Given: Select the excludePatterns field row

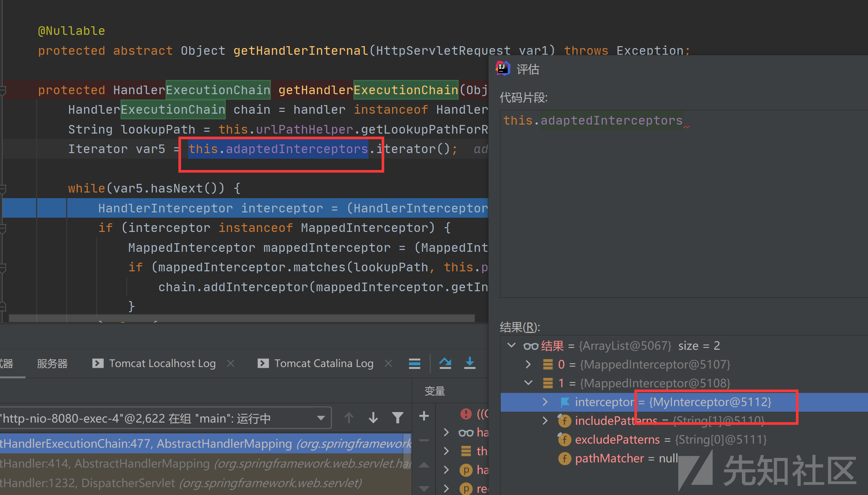Looking at the screenshot, I should pos(617,439).
